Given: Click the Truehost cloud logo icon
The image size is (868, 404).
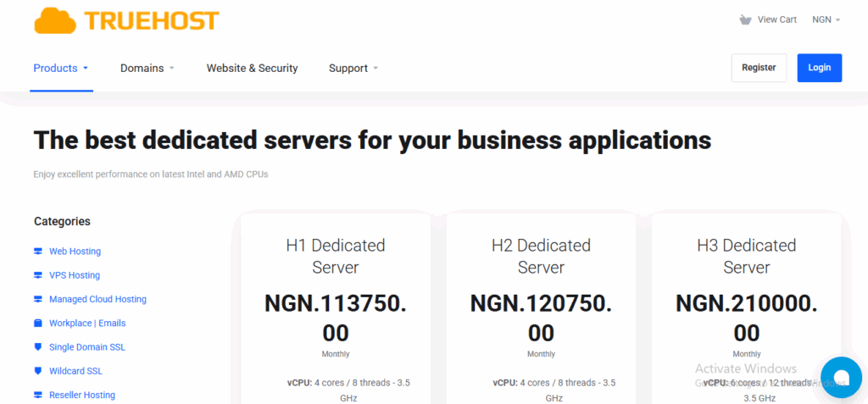Looking at the screenshot, I should 55,20.
